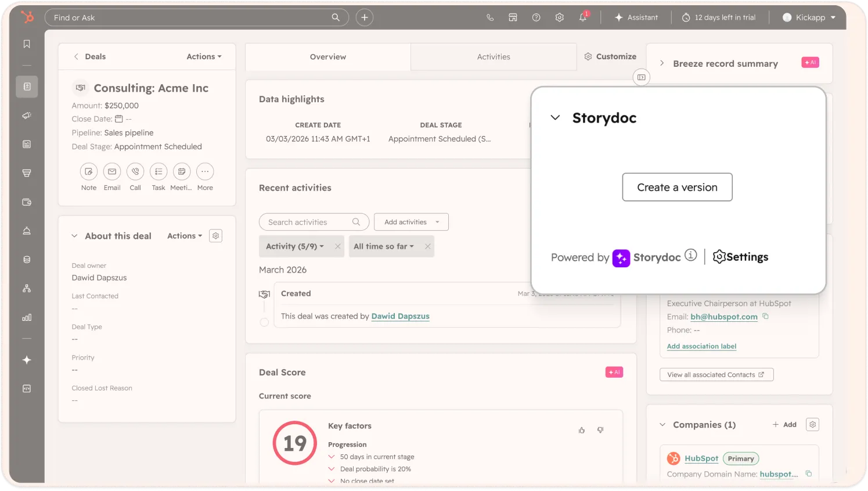Image resolution: width=868 pixels, height=491 pixels.
Task: Click Add association label link
Action: tap(701, 346)
